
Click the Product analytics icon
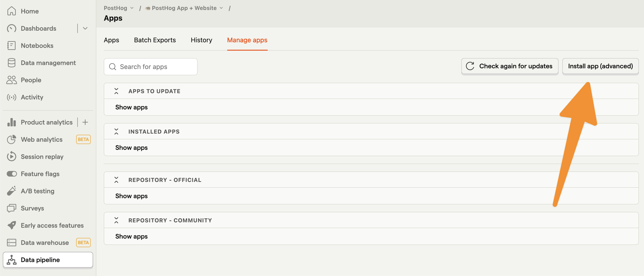coord(11,122)
